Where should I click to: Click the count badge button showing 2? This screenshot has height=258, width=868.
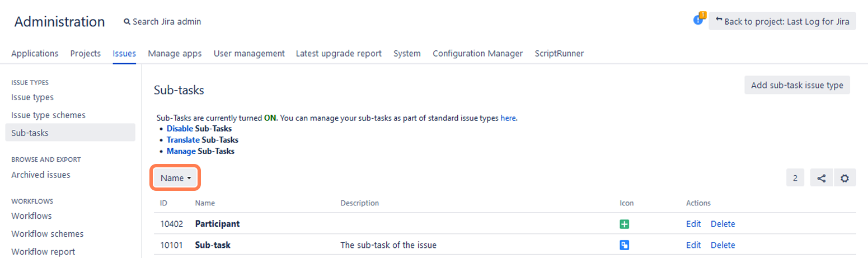click(795, 179)
